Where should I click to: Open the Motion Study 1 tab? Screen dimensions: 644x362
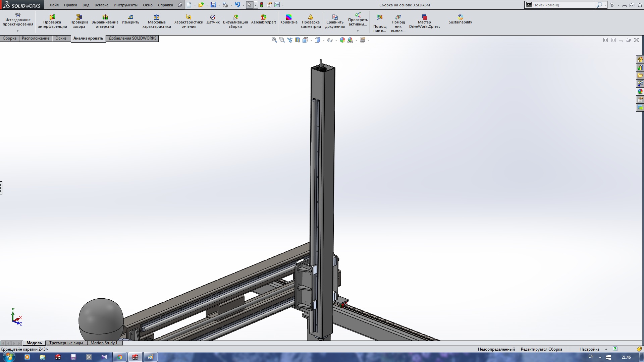click(x=104, y=343)
